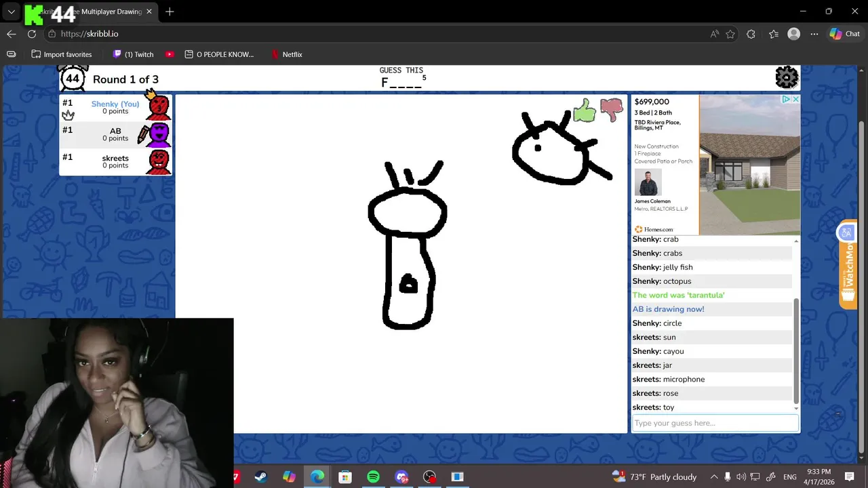Open volume control in system tray
868x488 pixels.
(741, 477)
